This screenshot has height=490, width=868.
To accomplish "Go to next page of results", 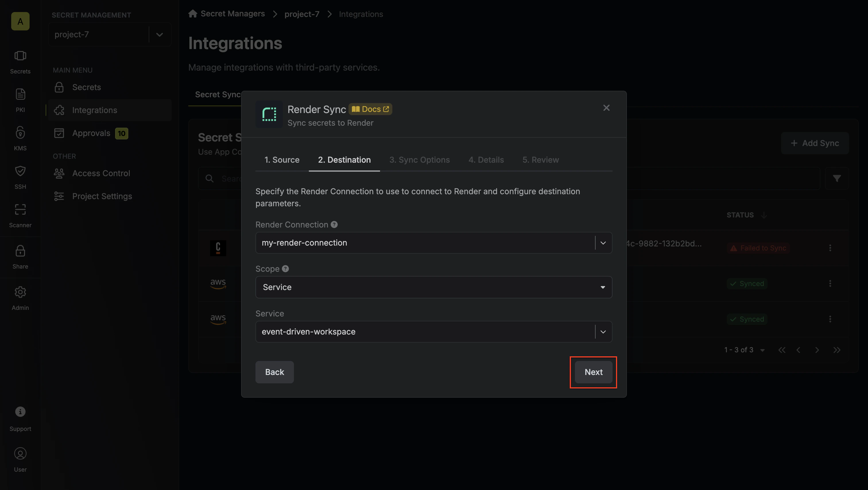I will (x=817, y=350).
